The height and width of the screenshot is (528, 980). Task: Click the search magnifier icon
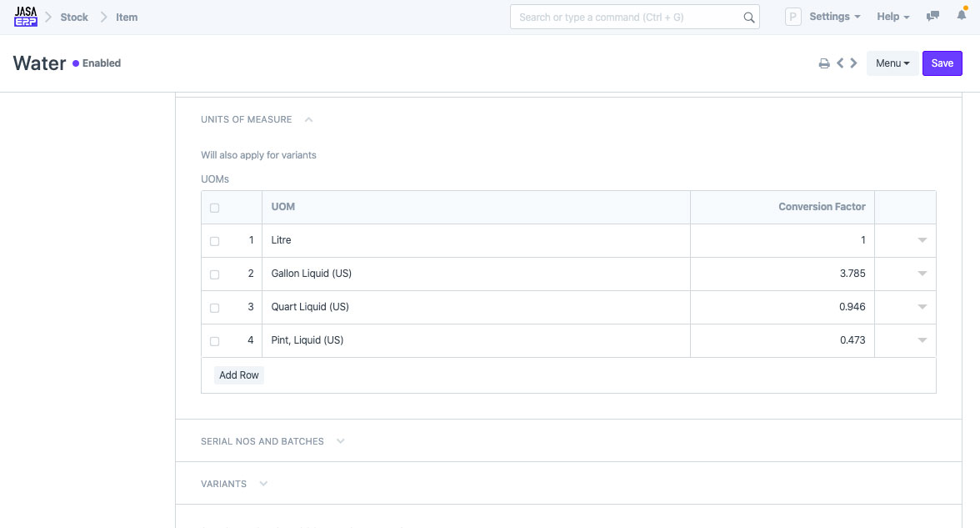(x=748, y=18)
